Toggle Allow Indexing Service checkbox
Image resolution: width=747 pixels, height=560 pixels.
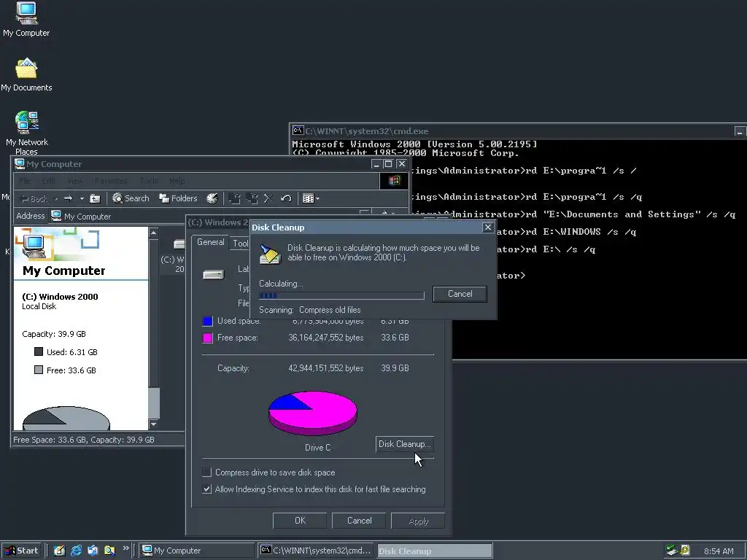point(206,489)
